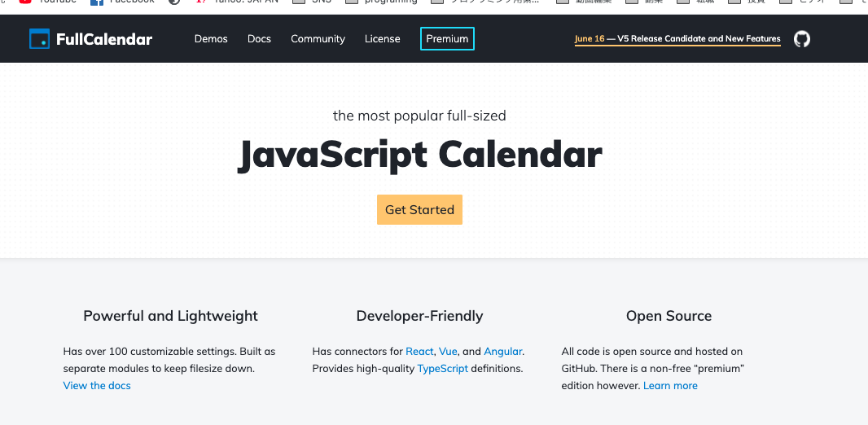
Task: Open the Angular connector link
Action: click(502, 352)
